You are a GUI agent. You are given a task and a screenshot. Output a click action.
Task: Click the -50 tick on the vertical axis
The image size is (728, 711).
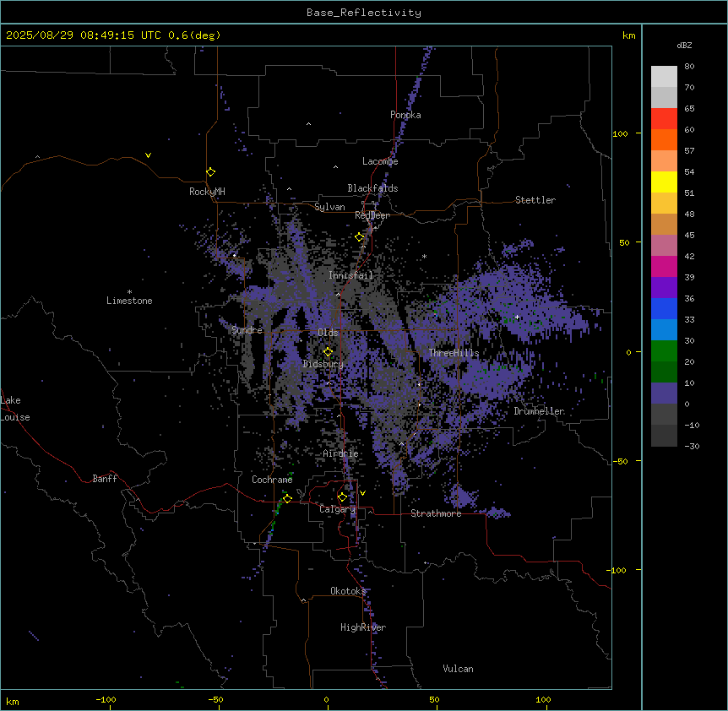pyautogui.click(x=620, y=461)
